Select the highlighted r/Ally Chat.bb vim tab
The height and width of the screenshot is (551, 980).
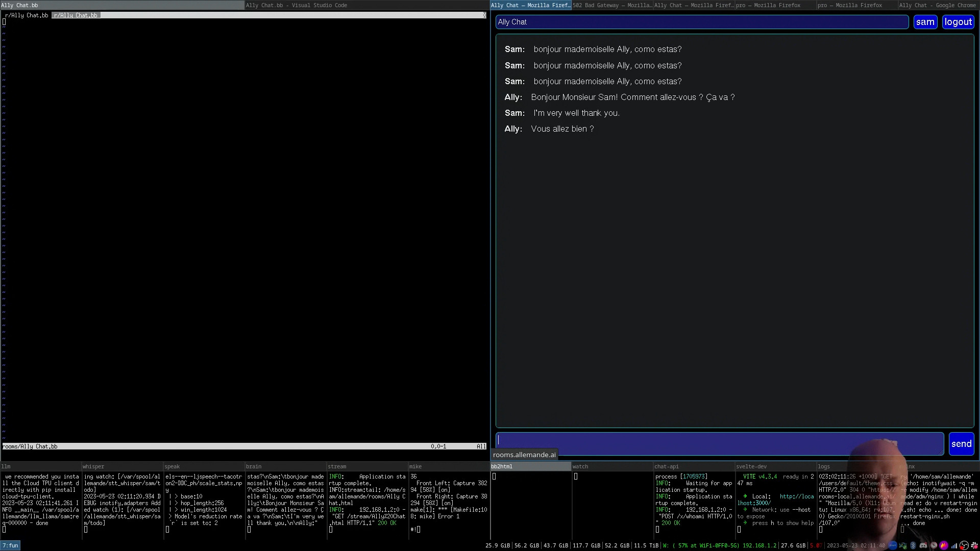[x=76, y=15]
